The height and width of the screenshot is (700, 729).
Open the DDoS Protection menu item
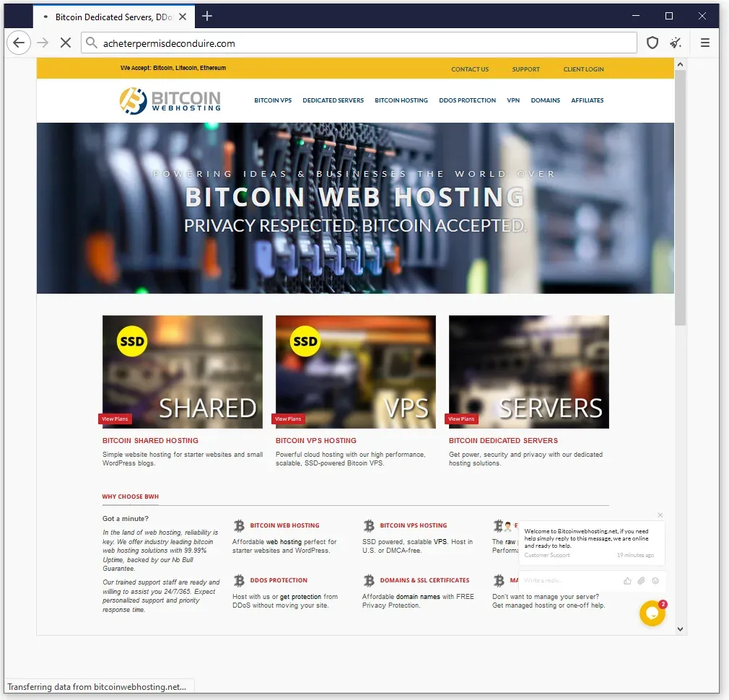point(467,100)
